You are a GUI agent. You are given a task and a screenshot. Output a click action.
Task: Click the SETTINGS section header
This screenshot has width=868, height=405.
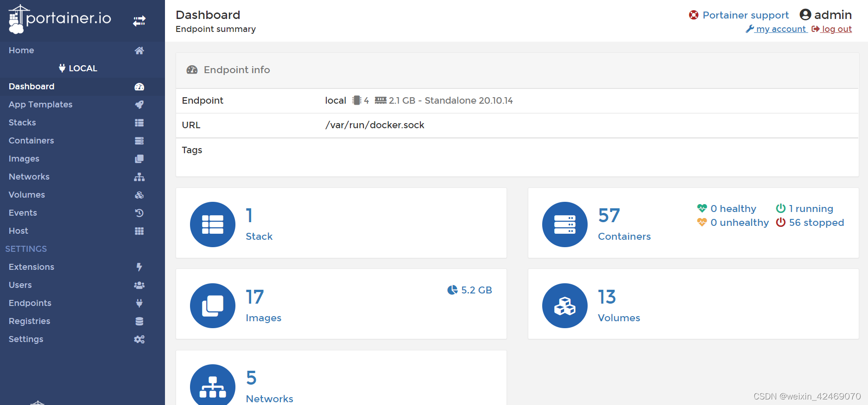pos(26,249)
